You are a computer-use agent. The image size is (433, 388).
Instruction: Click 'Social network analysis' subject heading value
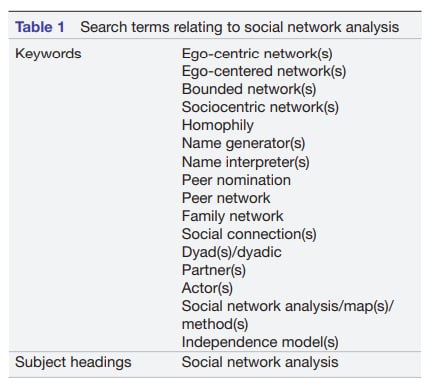pos(260,362)
